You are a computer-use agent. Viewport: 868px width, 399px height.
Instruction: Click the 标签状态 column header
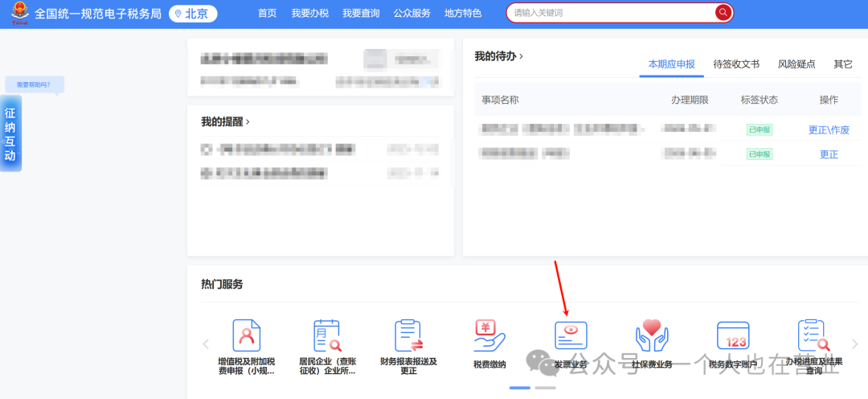tap(759, 100)
